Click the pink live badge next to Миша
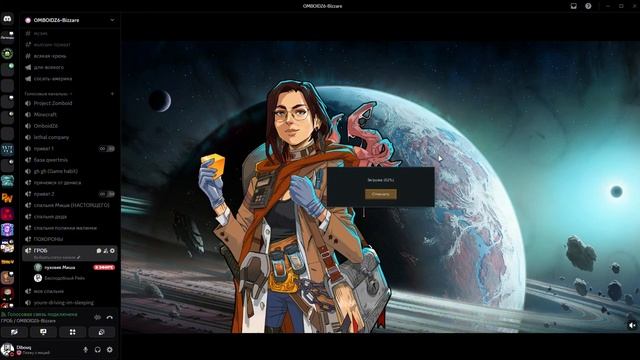 pos(104,267)
